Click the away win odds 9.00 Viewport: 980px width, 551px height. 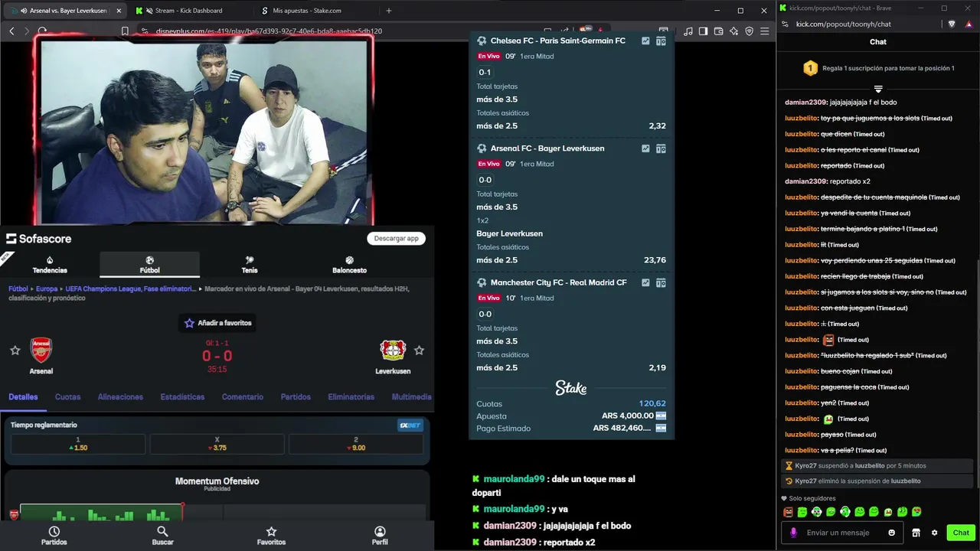click(356, 444)
